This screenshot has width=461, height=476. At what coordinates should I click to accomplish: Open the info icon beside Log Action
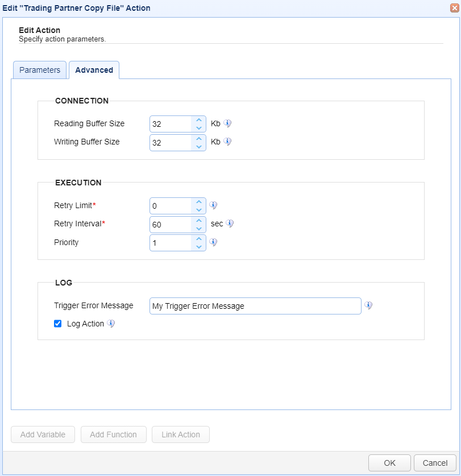pos(111,323)
